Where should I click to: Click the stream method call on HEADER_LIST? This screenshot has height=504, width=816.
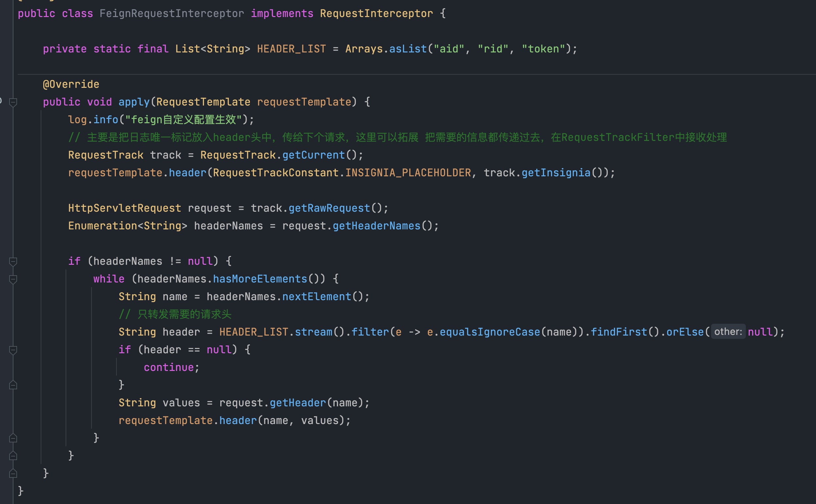[313, 332]
